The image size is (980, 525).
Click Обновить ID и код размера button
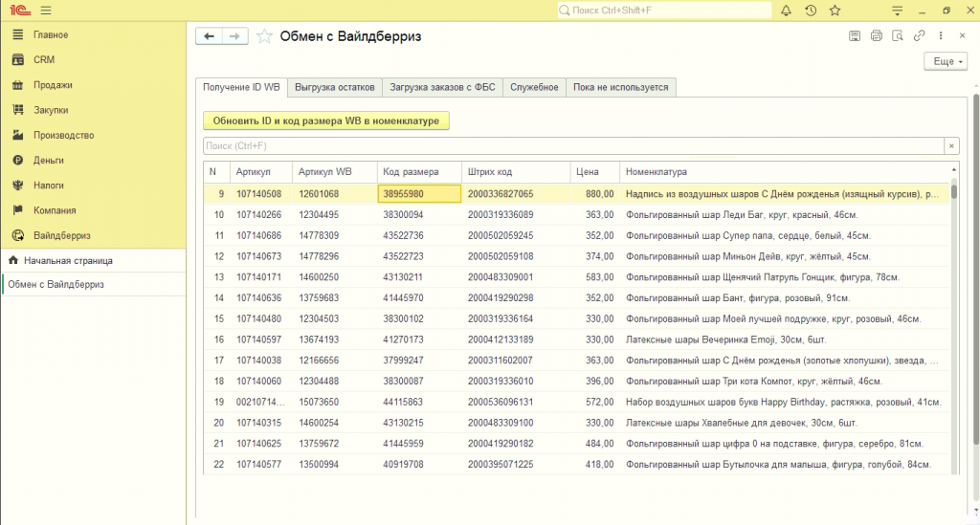[x=325, y=120]
